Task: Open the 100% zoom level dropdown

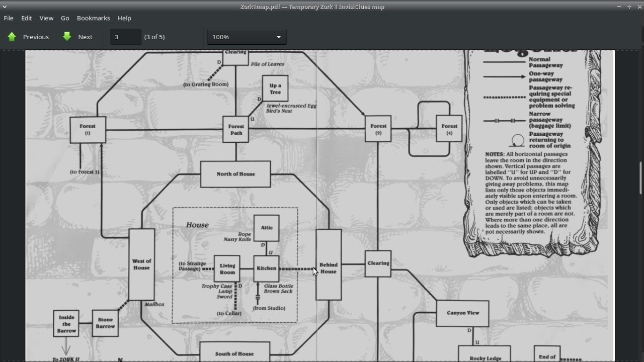Action: click(x=247, y=37)
